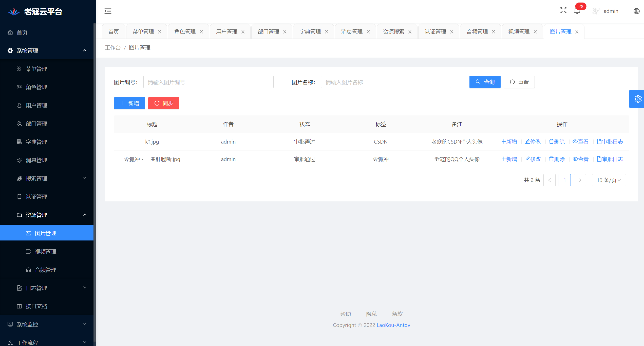The width and height of the screenshot is (644, 346).
Task: Click the globe language icon
Action: 636,11
